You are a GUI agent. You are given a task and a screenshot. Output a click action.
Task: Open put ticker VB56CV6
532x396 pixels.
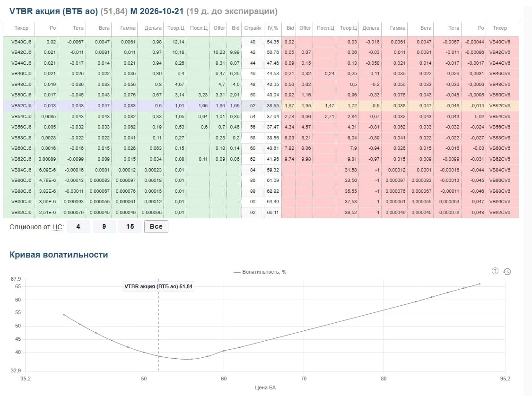click(500, 127)
